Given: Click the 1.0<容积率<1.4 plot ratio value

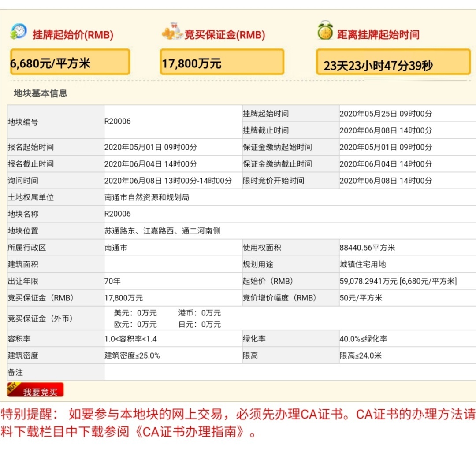Looking at the screenshot, I should (x=130, y=339).
